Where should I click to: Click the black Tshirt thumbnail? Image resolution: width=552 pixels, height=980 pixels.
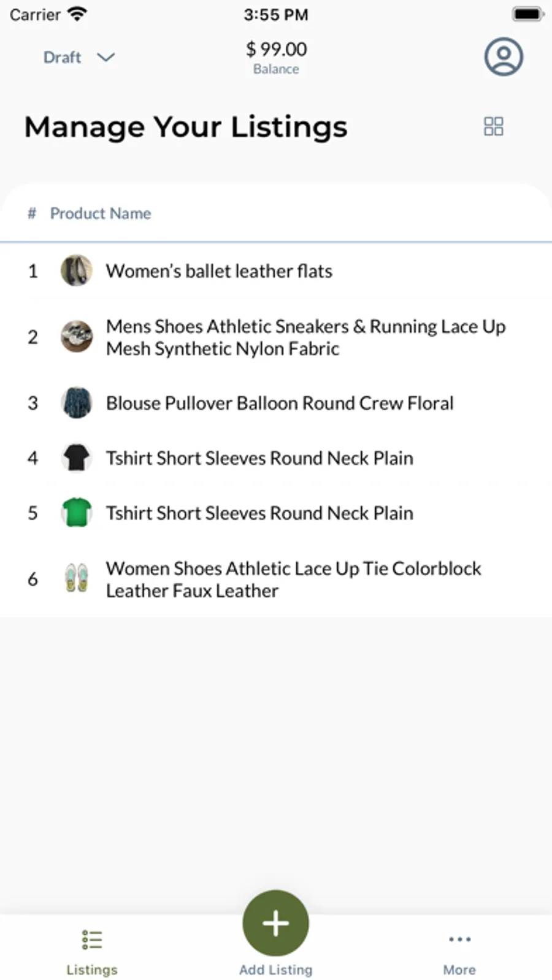[77, 457]
